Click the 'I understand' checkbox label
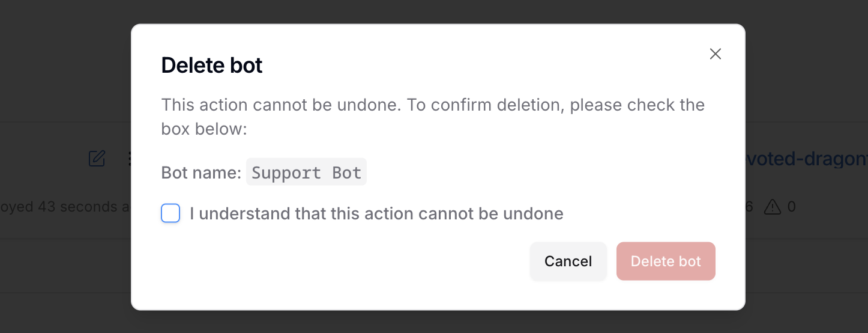 [376, 213]
